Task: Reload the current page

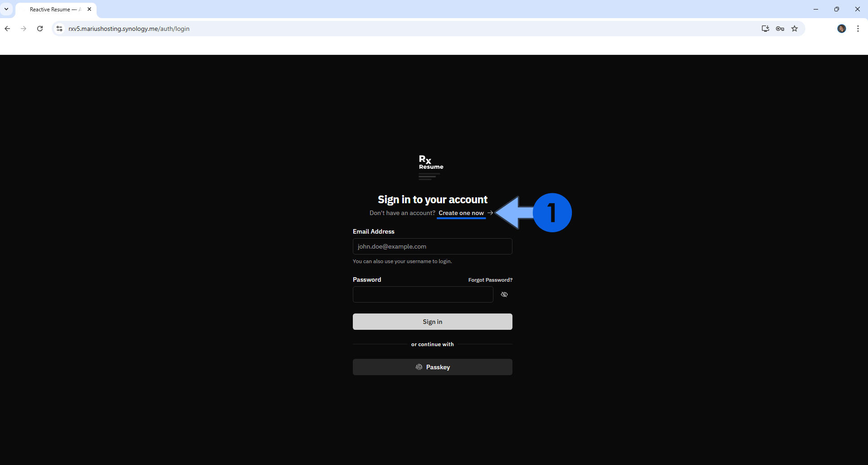Action: [40, 28]
